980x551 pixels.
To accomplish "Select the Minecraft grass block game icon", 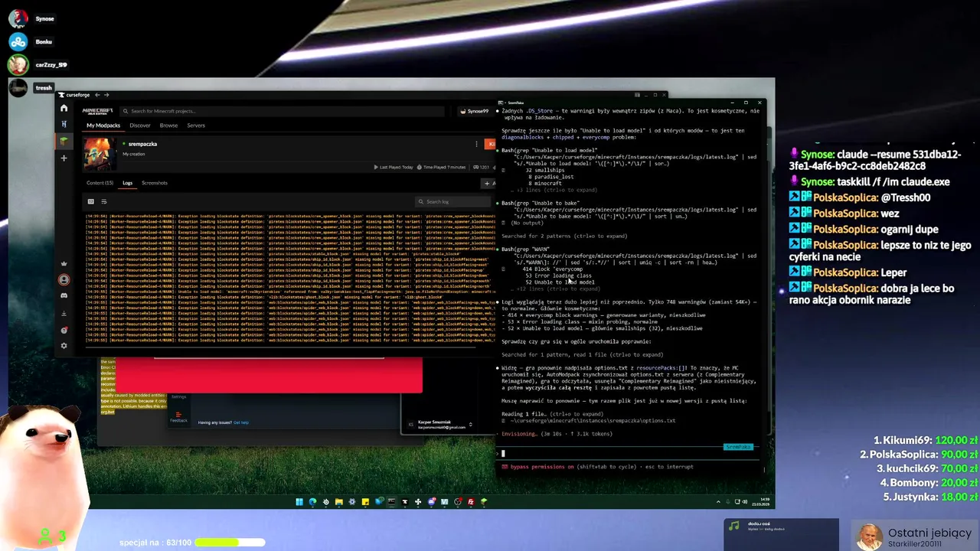I will tap(64, 141).
